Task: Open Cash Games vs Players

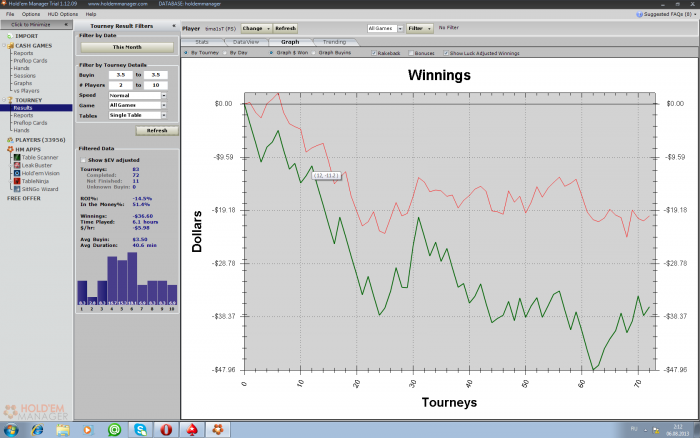Action: pyautogui.click(x=26, y=91)
